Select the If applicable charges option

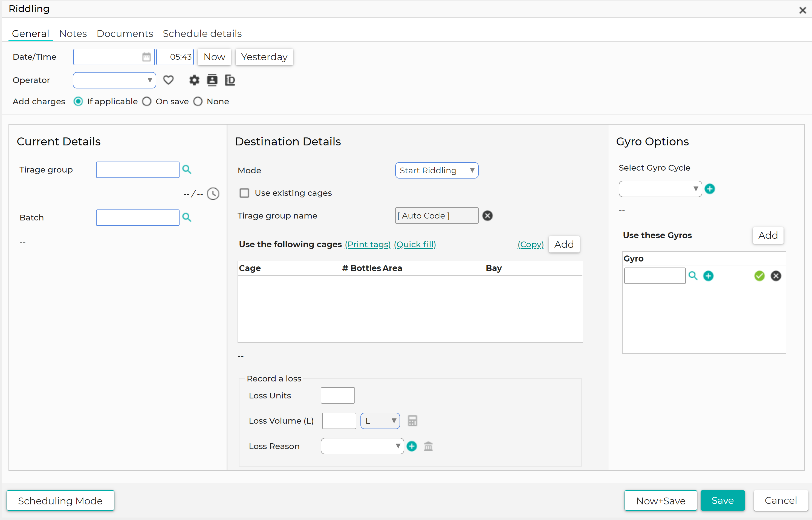(x=78, y=101)
